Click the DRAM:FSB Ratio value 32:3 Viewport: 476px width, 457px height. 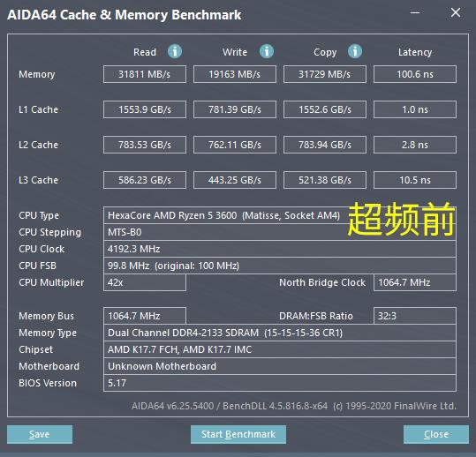(415, 316)
